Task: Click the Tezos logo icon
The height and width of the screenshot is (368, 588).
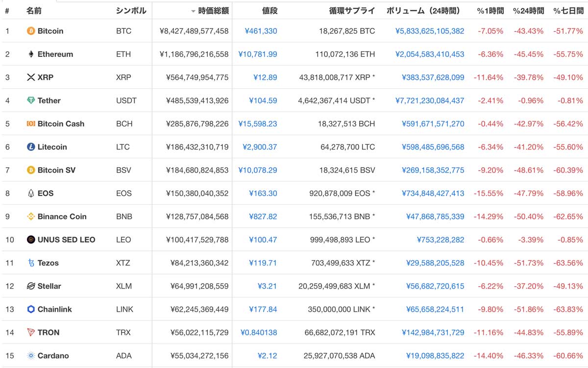Action: click(31, 263)
